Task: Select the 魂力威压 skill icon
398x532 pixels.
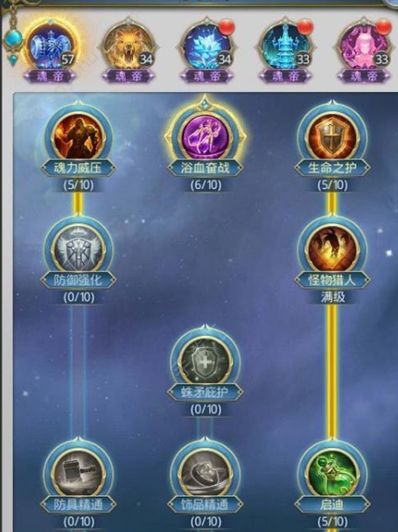Action: click(x=79, y=137)
